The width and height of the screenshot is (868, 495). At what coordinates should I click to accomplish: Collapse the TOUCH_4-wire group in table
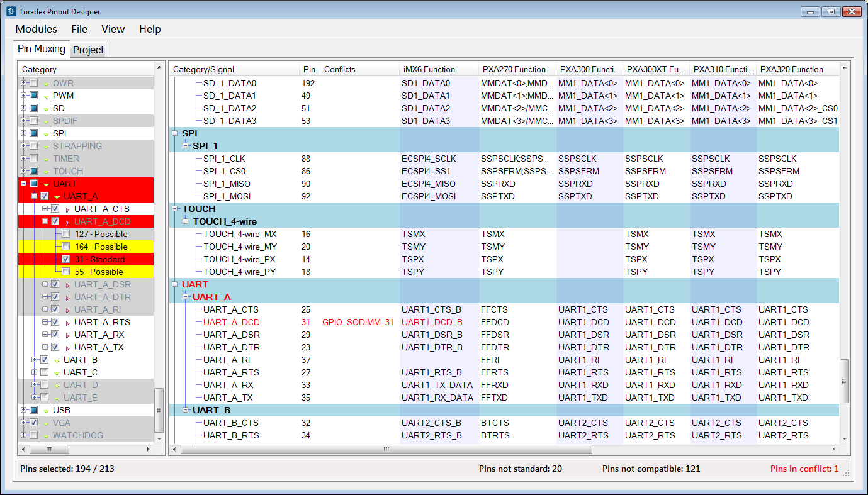click(186, 221)
